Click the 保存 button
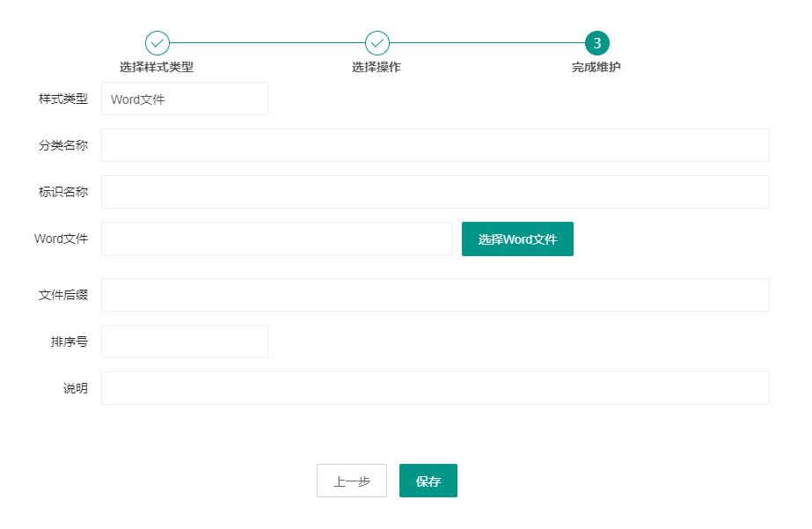 pyautogui.click(x=428, y=481)
